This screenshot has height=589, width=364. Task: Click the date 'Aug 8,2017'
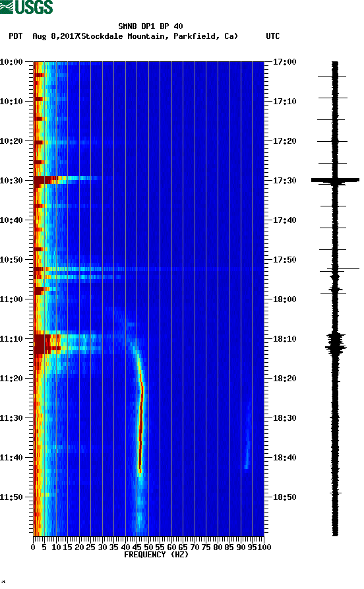pyautogui.click(x=55, y=36)
